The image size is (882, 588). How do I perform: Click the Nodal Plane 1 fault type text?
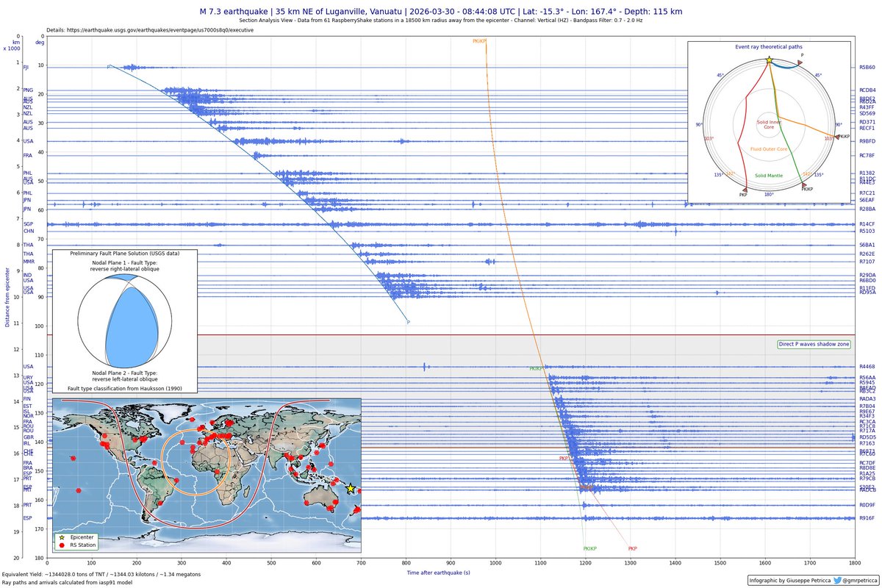pos(124,265)
